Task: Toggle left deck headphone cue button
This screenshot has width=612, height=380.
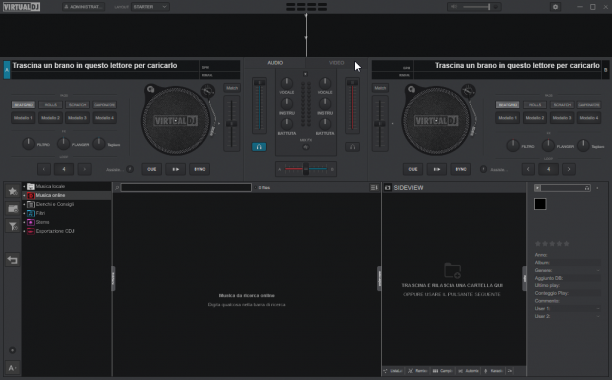Action: (259, 147)
